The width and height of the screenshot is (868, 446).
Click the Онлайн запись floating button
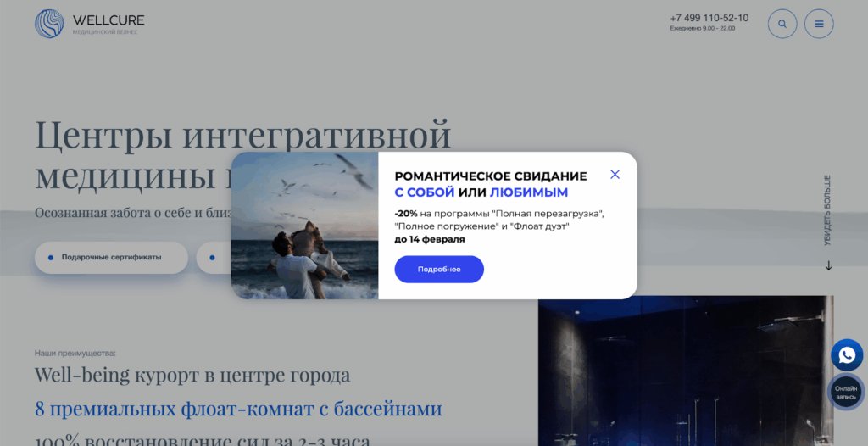click(846, 393)
